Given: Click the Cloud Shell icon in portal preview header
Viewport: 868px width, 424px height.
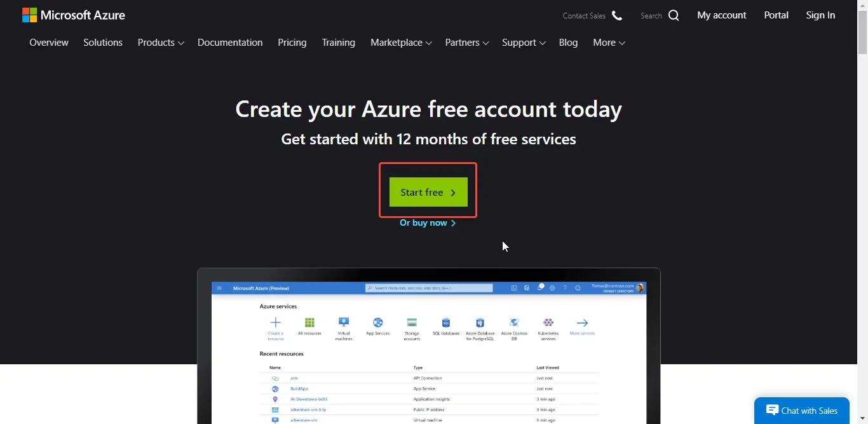Looking at the screenshot, I should 514,288.
